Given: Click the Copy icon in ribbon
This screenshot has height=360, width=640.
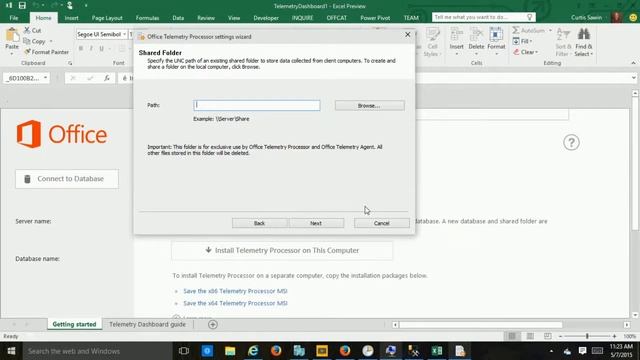Looking at the screenshot, I should tap(27, 41).
